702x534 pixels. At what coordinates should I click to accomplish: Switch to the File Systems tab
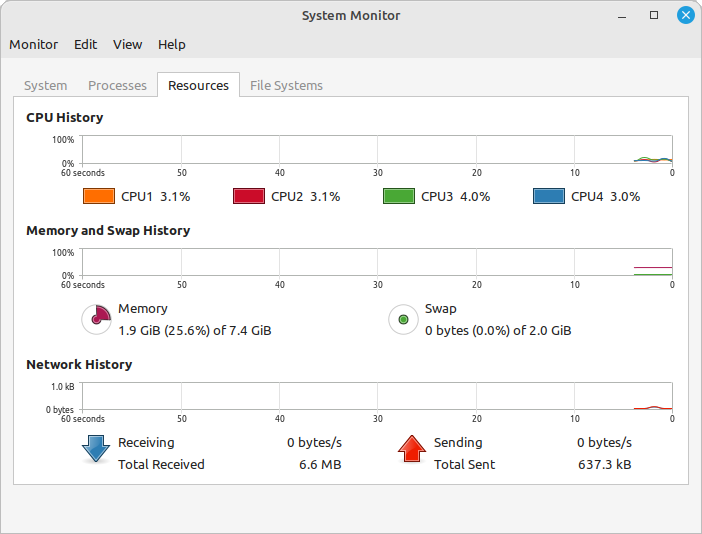(x=286, y=85)
